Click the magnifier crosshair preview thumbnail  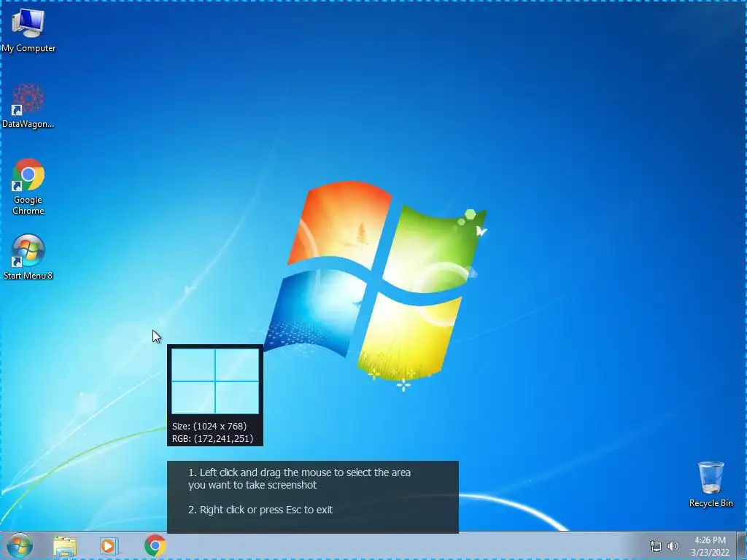point(215,381)
